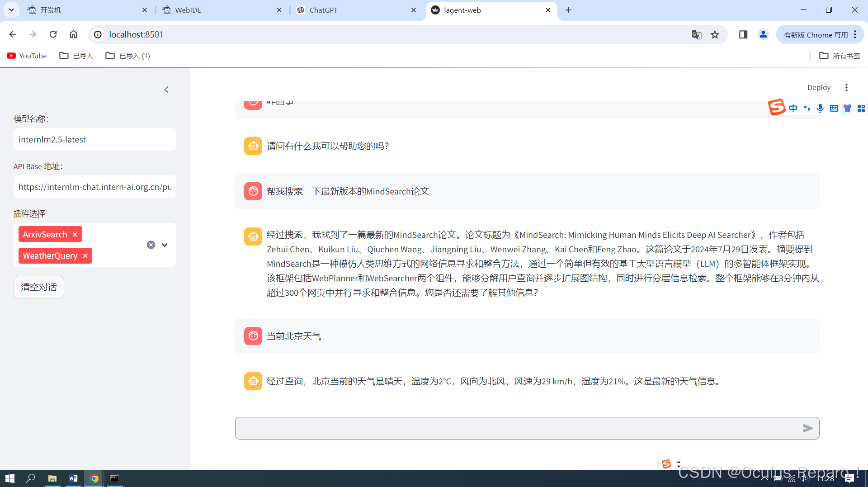
Task: Open the Chrome side panel
Action: click(743, 34)
